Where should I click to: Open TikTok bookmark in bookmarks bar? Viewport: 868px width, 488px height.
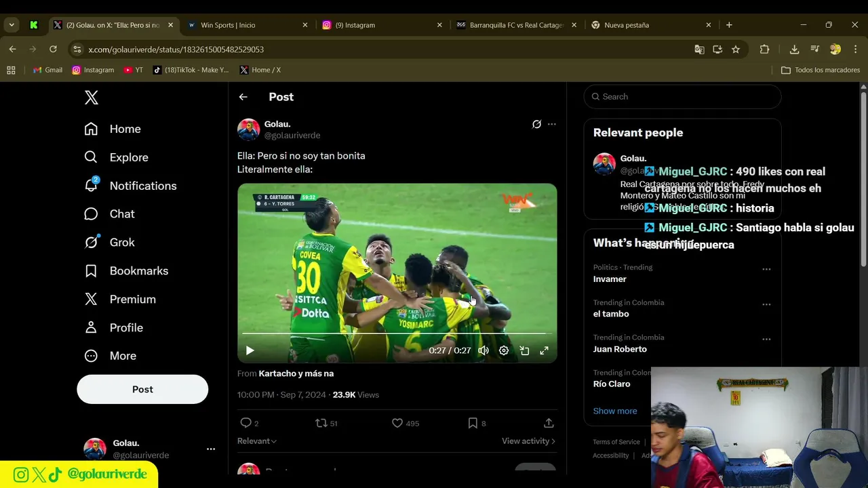191,70
